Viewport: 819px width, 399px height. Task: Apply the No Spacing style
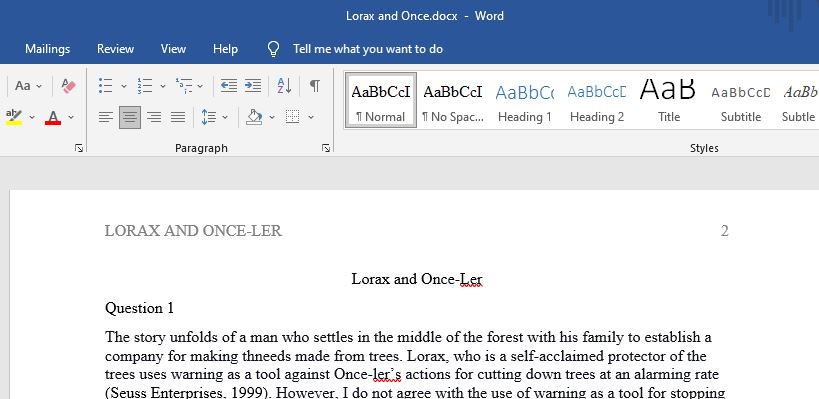[453, 100]
